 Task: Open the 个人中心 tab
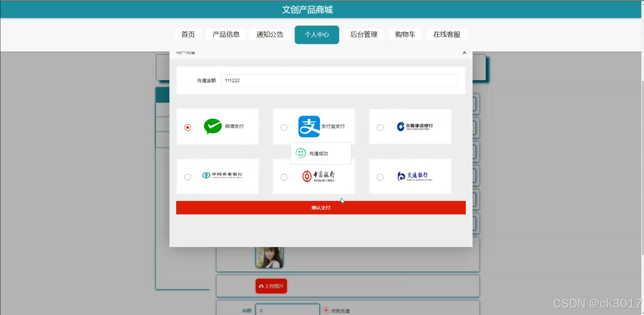(317, 35)
